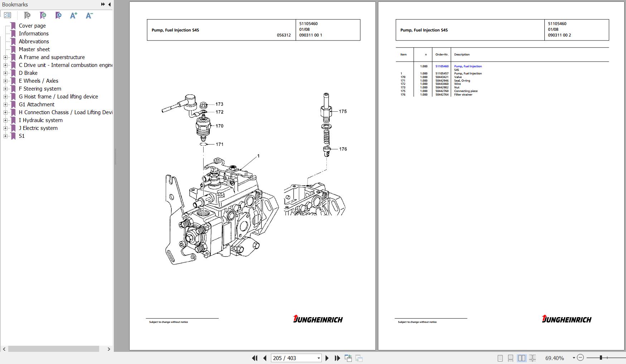626x364 pixels.
Task: Open the Master sheet bookmark
Action: coord(34,49)
